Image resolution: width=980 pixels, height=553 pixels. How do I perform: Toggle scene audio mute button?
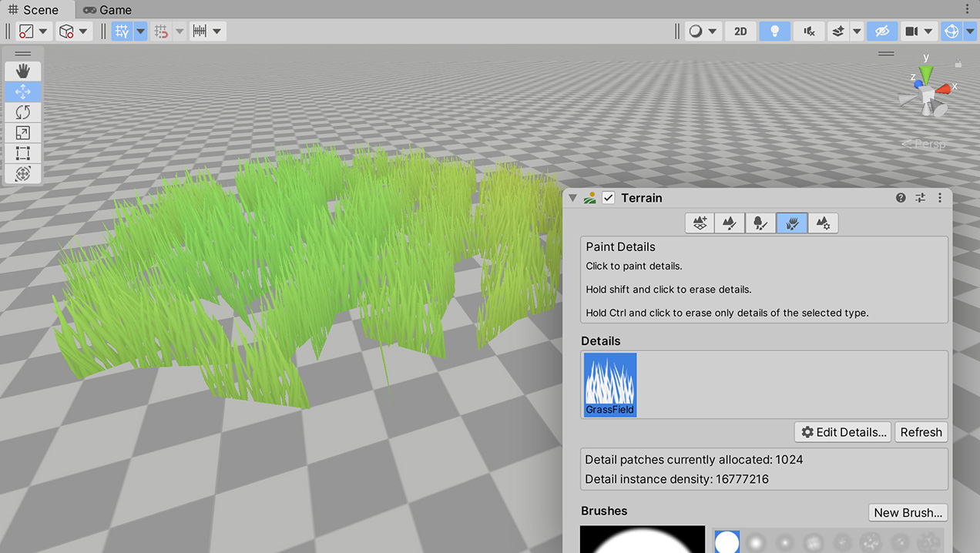(809, 31)
